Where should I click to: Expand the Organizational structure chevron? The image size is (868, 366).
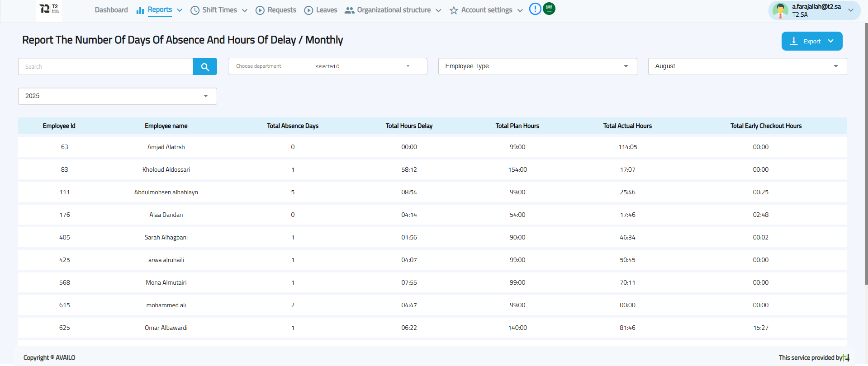pos(438,10)
